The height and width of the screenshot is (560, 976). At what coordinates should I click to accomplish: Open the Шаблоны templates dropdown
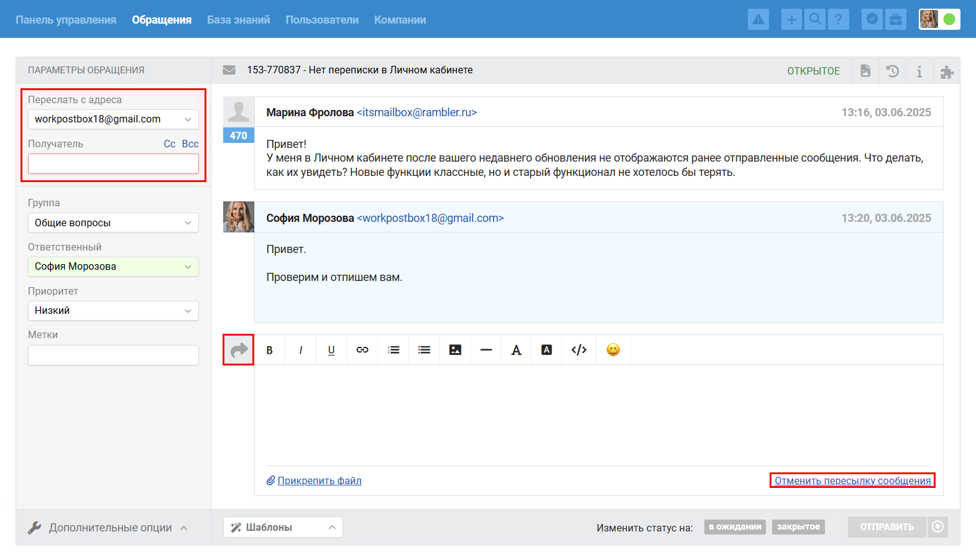tap(283, 527)
